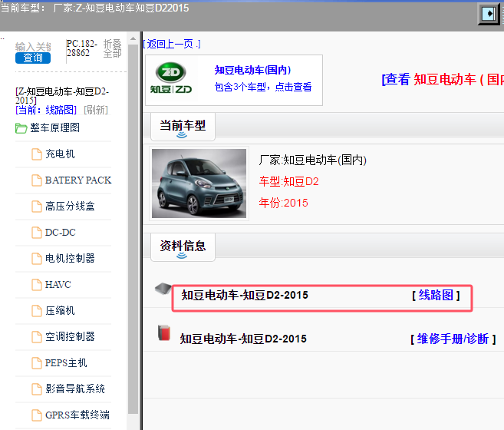The height and width of the screenshot is (430, 504).
Task: Click the 知豆电动车-知豆D2-2015 title in 维修手册 row
Action: click(x=243, y=339)
